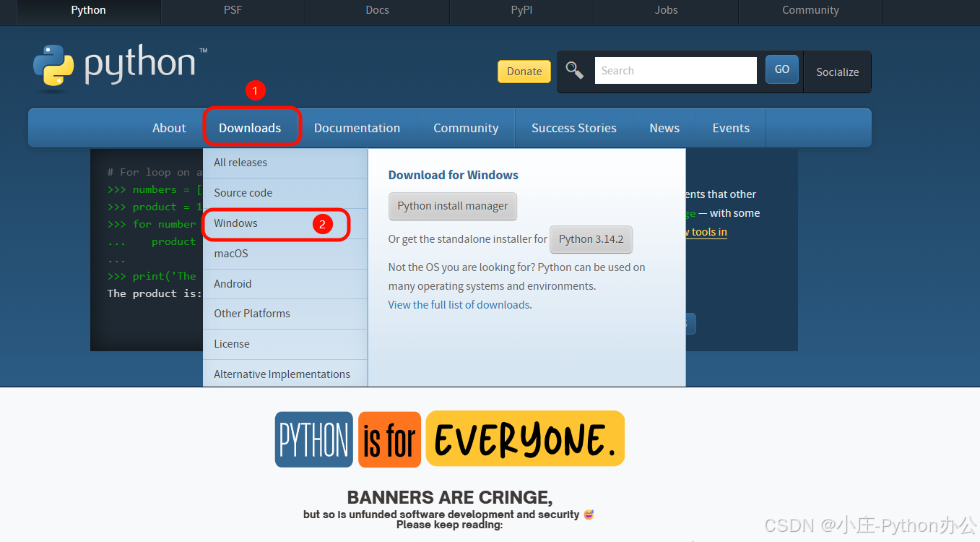The height and width of the screenshot is (542, 980).
Task: Open "View the full list of downloads" link
Action: tap(459, 305)
